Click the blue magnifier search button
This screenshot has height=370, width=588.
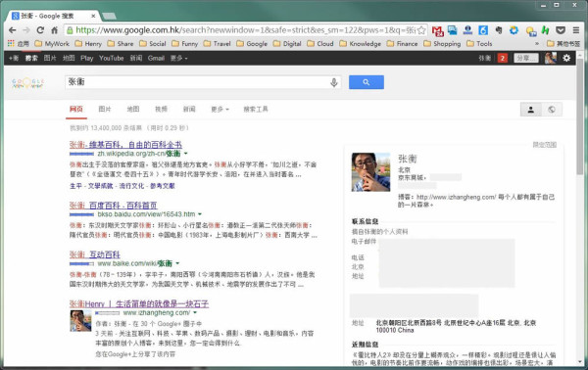[367, 82]
